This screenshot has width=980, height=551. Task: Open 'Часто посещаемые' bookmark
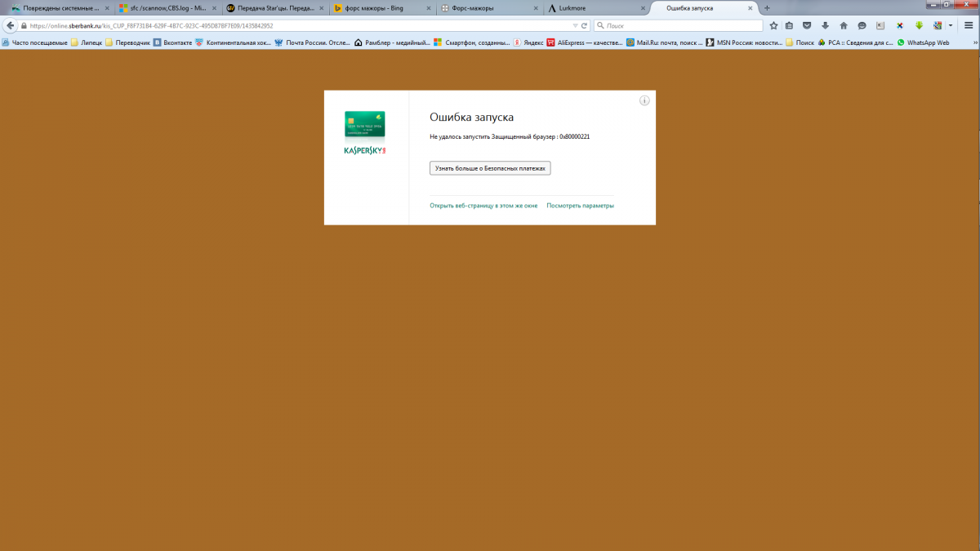[x=35, y=42]
